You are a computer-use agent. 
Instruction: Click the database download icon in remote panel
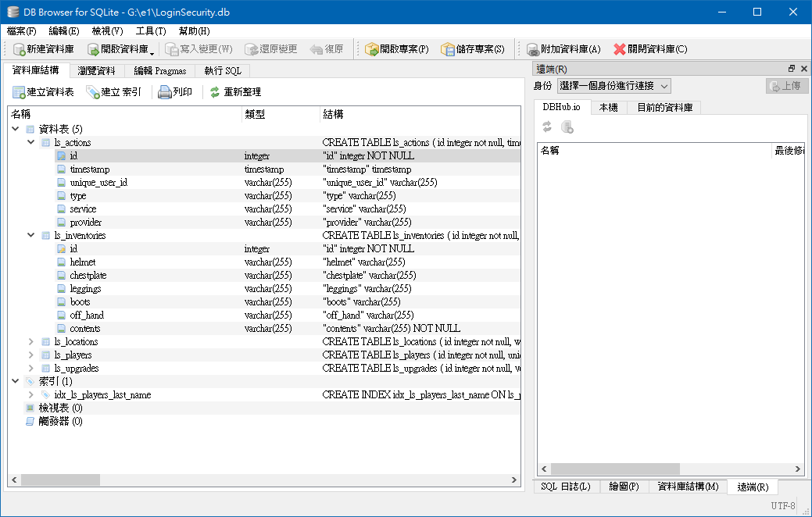pos(567,127)
